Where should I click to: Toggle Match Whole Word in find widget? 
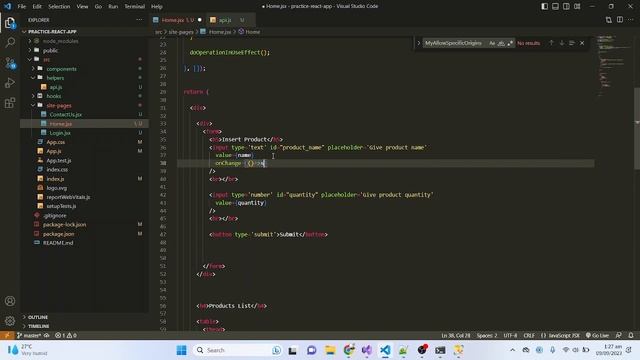click(501, 43)
